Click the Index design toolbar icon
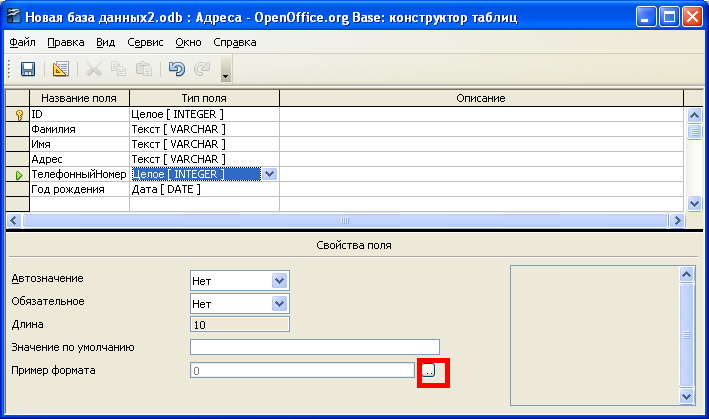Screen dimensions: 709x419 point(61,69)
